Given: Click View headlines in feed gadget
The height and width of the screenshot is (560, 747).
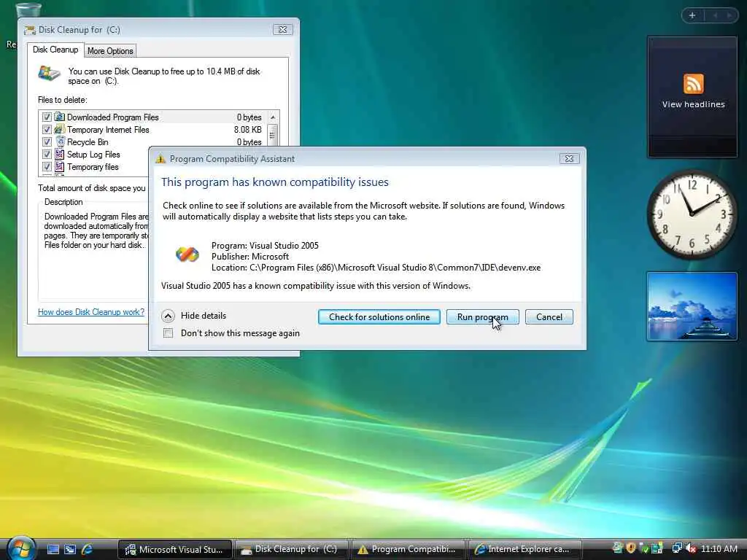Looking at the screenshot, I should tap(693, 104).
